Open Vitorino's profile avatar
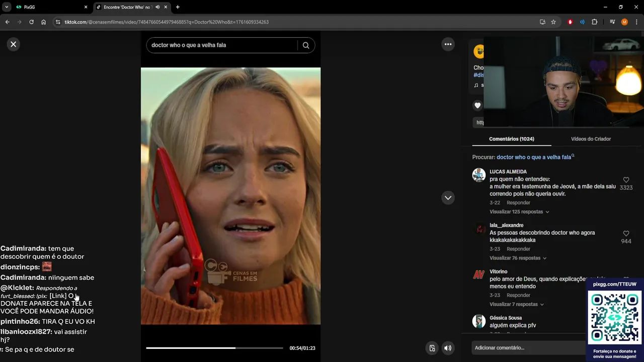Screen dimensions: 644x362 [x=479, y=275]
